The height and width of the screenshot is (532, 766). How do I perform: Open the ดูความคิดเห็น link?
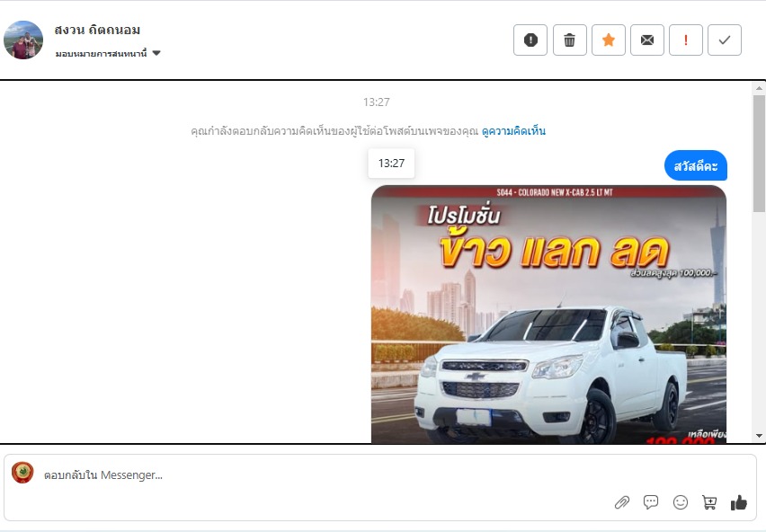click(x=513, y=131)
